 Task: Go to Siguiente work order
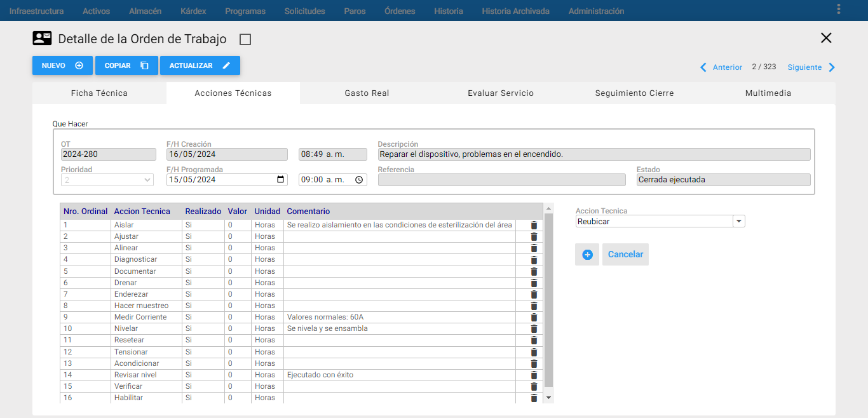coord(811,67)
